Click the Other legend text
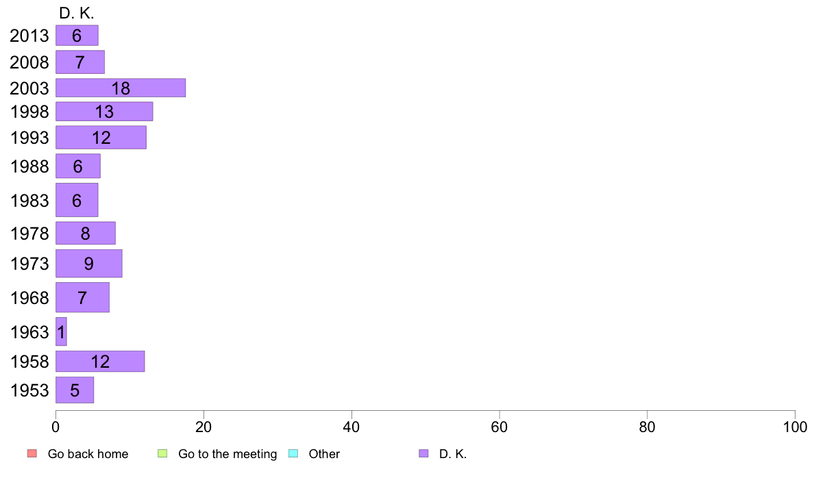The image size is (814, 504). pyautogui.click(x=324, y=453)
